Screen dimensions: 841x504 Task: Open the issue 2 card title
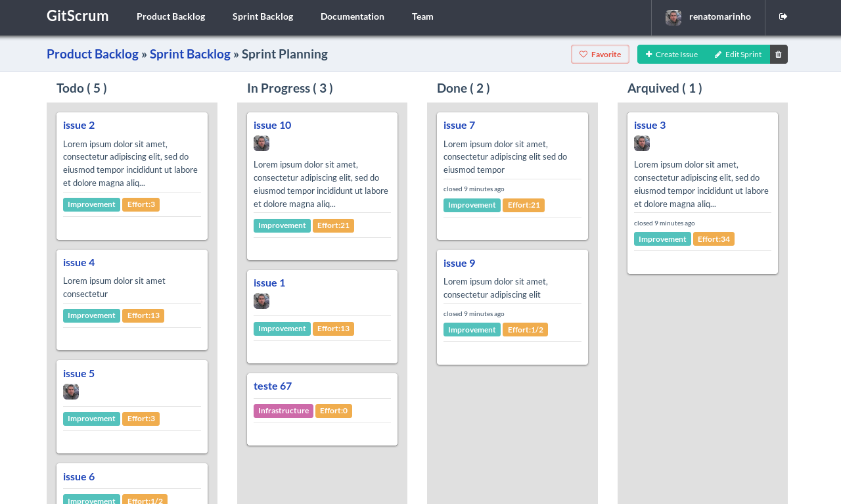click(79, 125)
